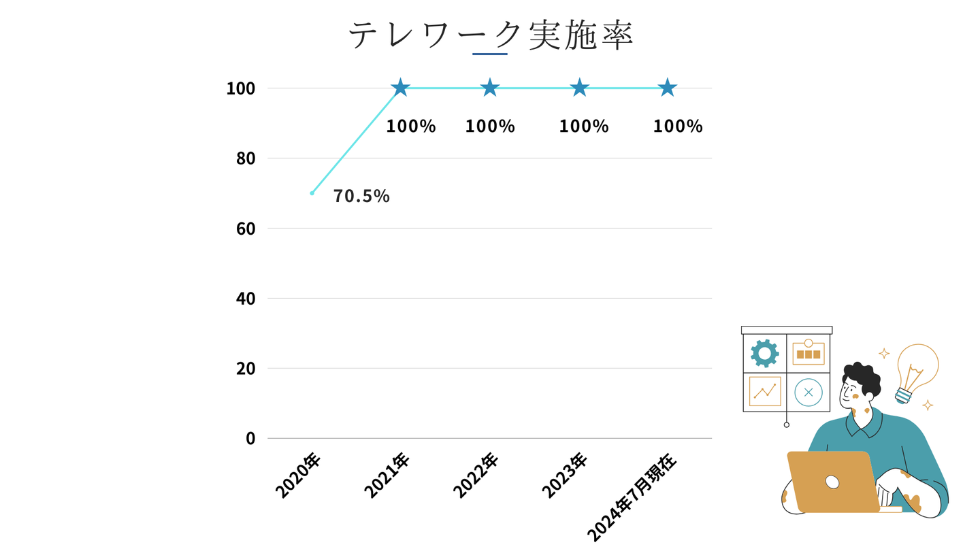Click the 2024年7月現在 axis label
This screenshot has width=980, height=551.
[x=632, y=499]
